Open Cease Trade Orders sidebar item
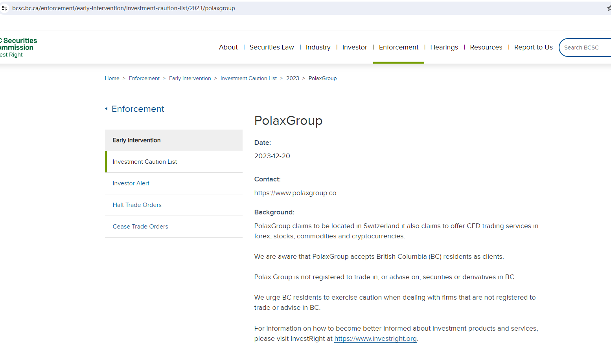Screen dimensions: 611x364 (x=140, y=227)
